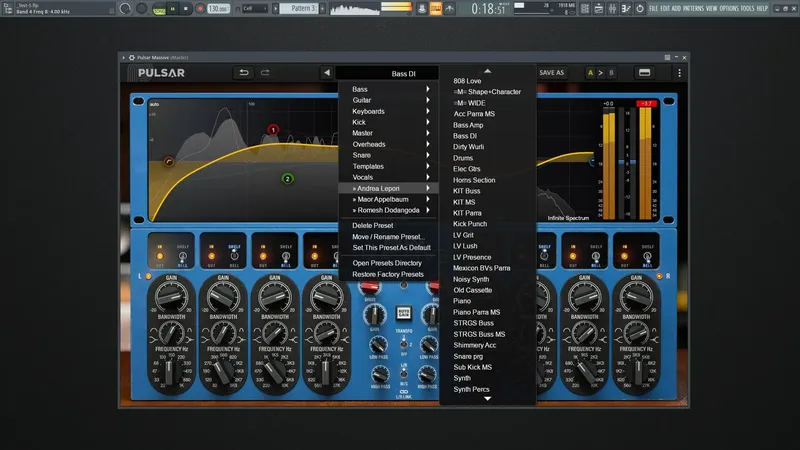This screenshot has width=800, height=450.
Task: Click the green node 2 on EQ curve
Action: click(x=287, y=179)
